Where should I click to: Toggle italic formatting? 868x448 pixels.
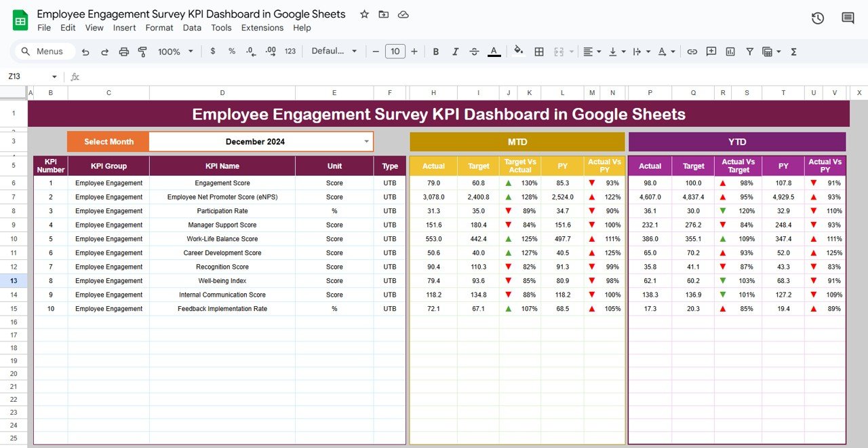point(455,51)
